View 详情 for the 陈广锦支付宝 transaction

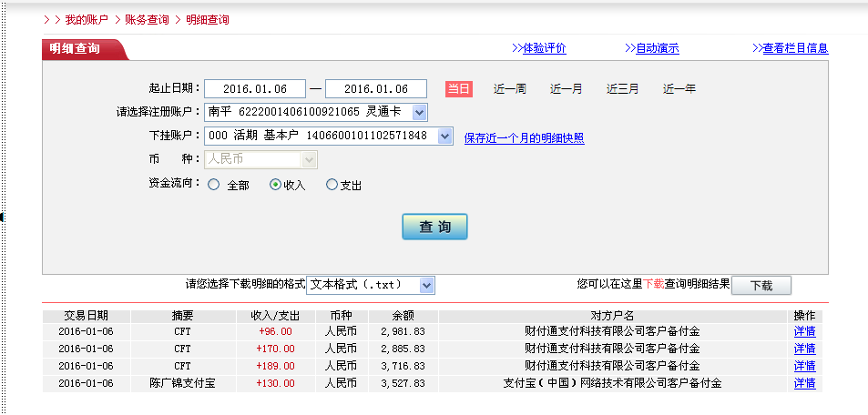[804, 383]
